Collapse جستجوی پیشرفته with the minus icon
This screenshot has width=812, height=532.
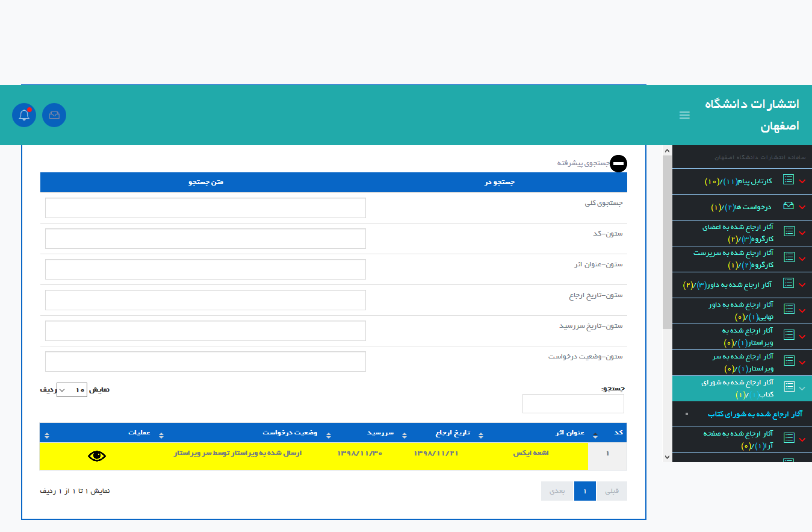pos(618,163)
